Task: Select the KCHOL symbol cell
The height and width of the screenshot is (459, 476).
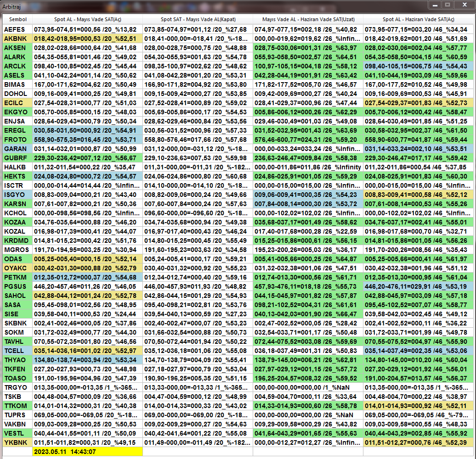Action: click(17, 213)
